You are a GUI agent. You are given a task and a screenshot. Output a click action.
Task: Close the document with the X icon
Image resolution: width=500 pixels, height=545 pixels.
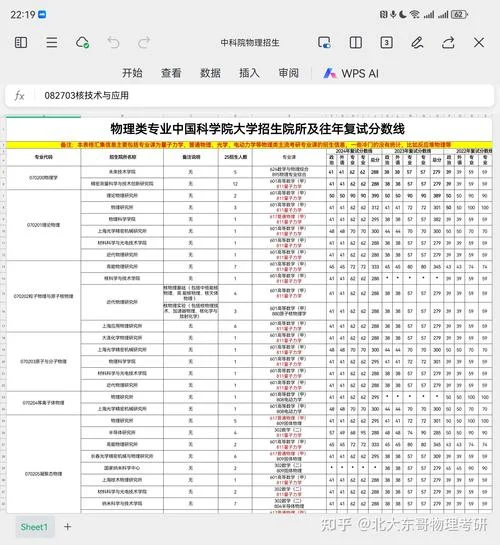click(x=479, y=43)
